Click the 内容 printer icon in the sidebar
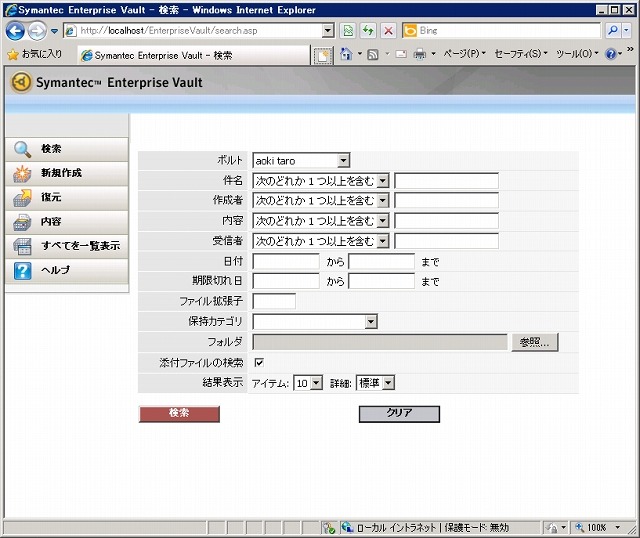 [22, 222]
